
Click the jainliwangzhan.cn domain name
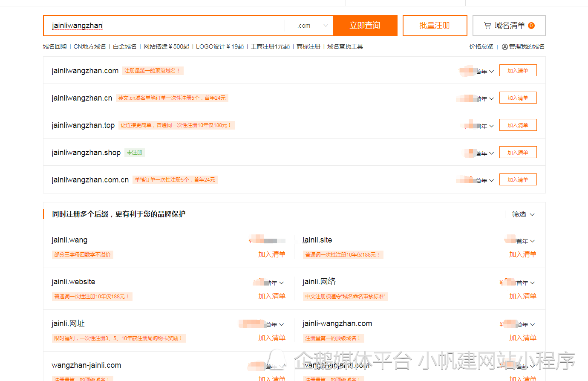[x=82, y=98]
